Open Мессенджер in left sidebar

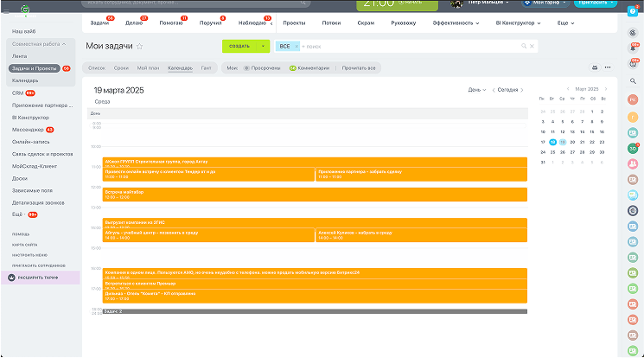(28, 130)
